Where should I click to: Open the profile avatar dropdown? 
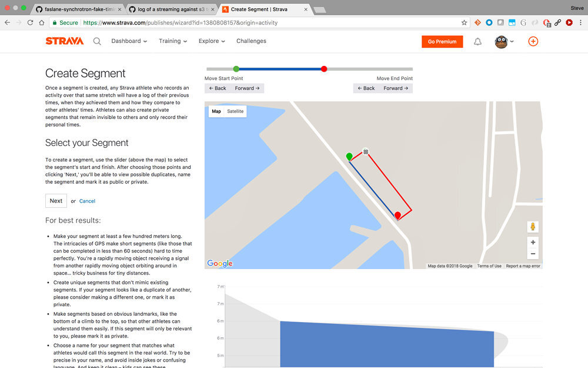(503, 41)
